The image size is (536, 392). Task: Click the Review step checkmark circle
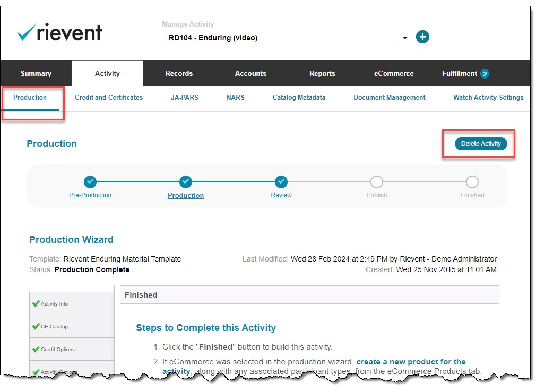click(281, 182)
